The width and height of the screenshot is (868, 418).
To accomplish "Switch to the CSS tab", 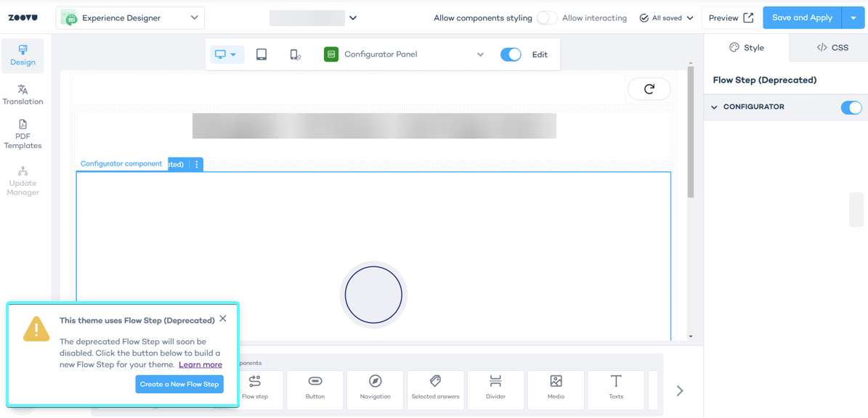I will (832, 48).
